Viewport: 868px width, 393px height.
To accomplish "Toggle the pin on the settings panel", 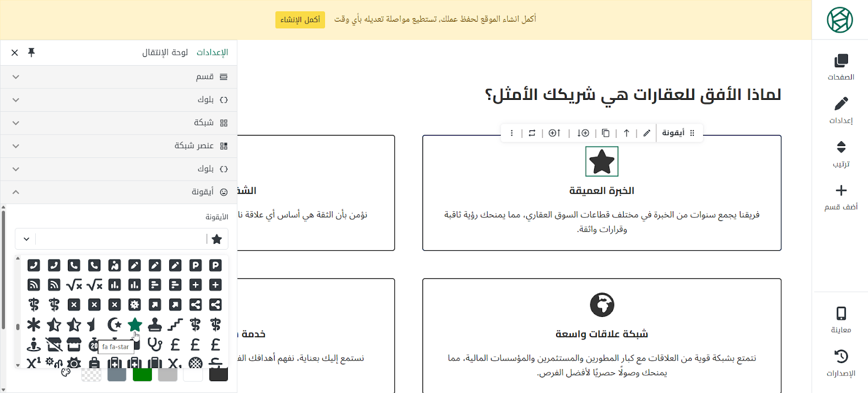I will point(31,53).
